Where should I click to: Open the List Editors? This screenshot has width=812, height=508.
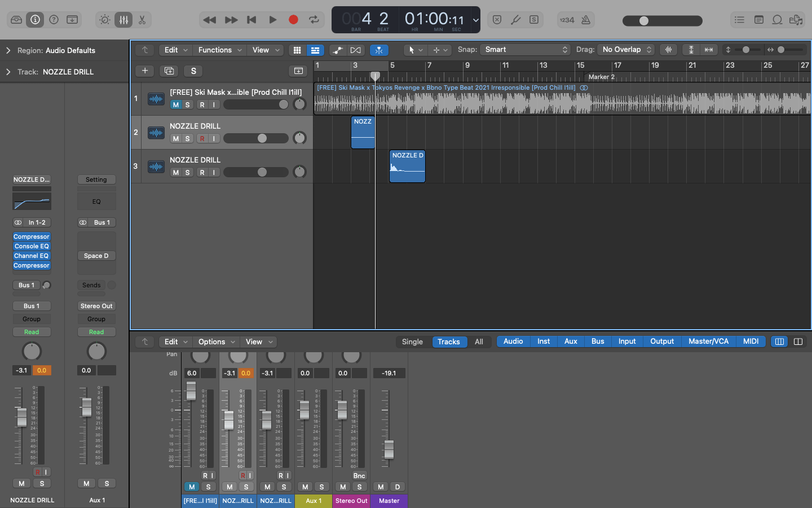(739, 19)
